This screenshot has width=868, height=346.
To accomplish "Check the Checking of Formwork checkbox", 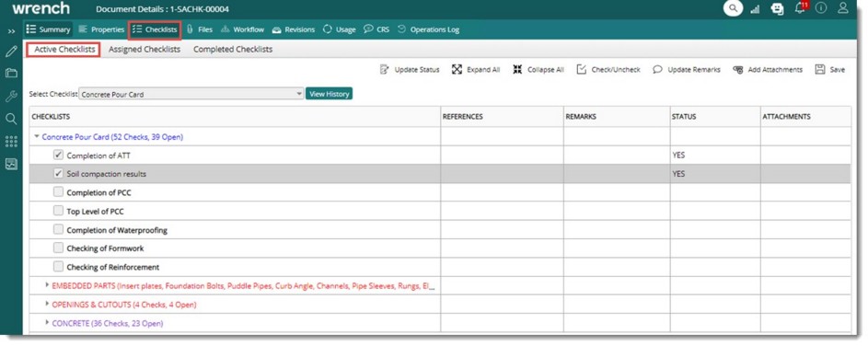I will tap(58, 248).
